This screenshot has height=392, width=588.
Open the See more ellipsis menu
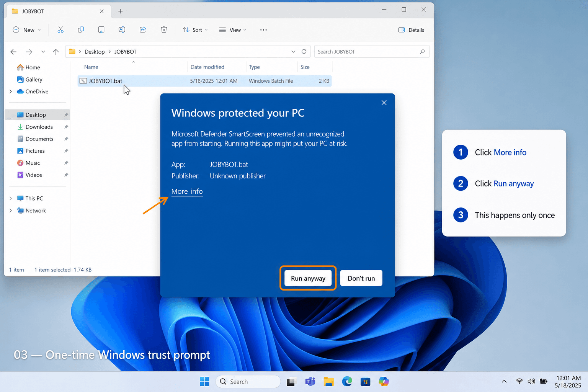click(x=263, y=30)
